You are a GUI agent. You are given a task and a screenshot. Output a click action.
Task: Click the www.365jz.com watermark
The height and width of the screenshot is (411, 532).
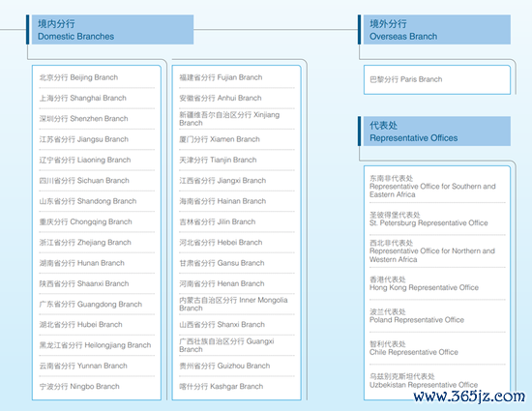[469, 396]
